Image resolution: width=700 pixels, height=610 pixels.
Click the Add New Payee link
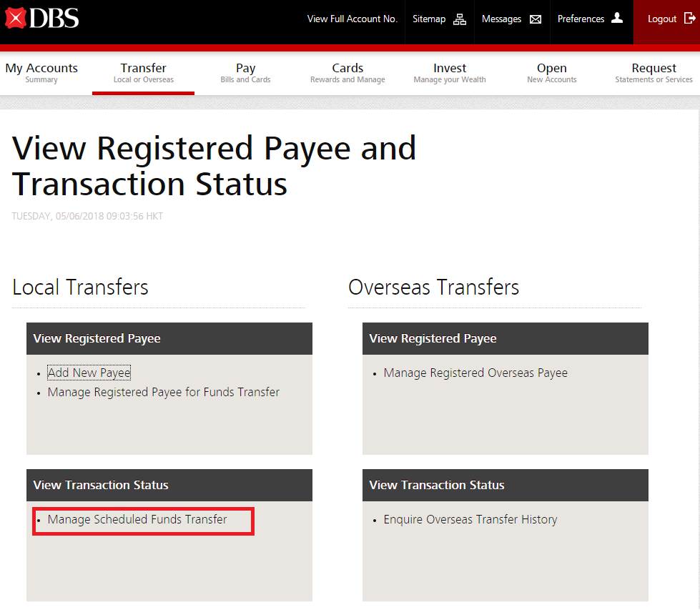89,373
